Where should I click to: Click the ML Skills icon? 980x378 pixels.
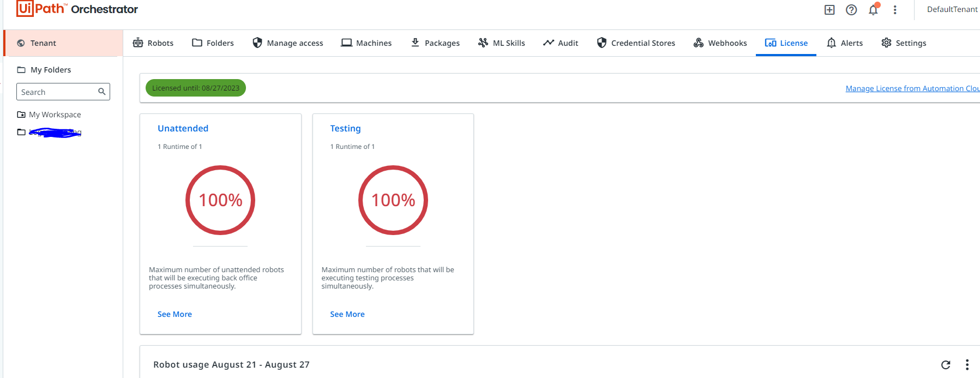coord(483,43)
